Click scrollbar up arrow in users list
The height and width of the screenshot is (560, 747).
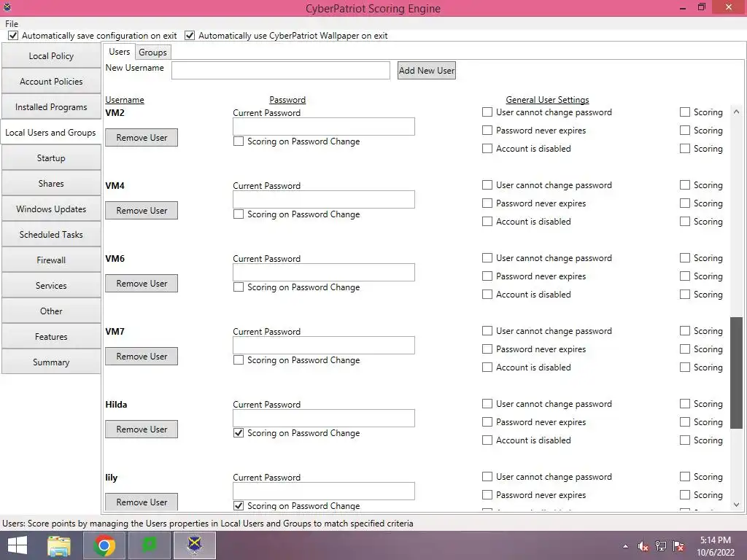coord(736,112)
